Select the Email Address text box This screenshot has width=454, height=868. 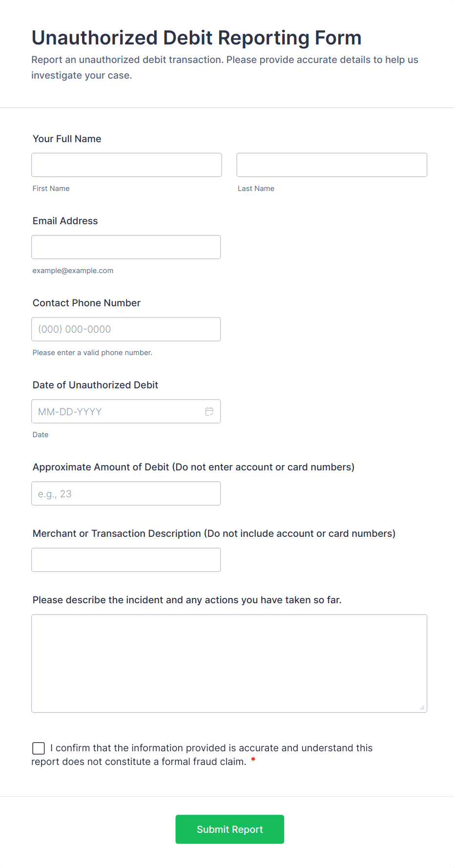126,247
